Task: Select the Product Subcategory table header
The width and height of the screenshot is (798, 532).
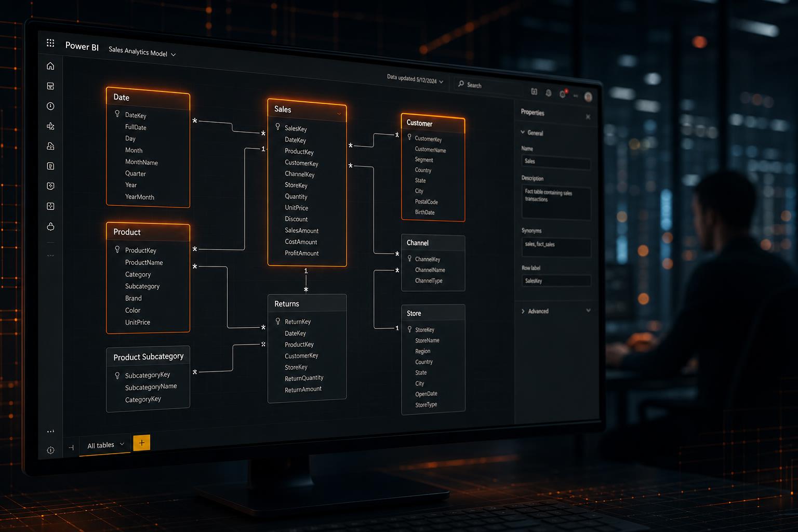Action: click(148, 357)
